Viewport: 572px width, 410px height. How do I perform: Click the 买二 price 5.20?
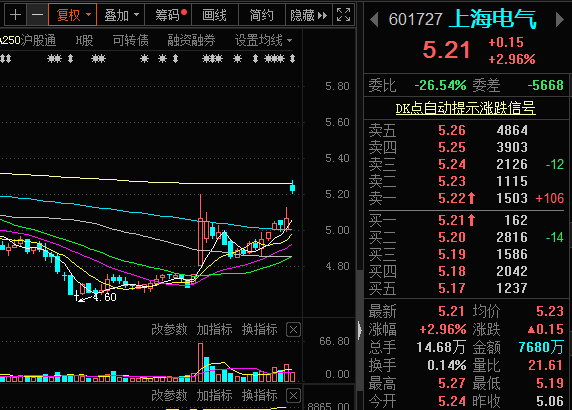pos(452,237)
